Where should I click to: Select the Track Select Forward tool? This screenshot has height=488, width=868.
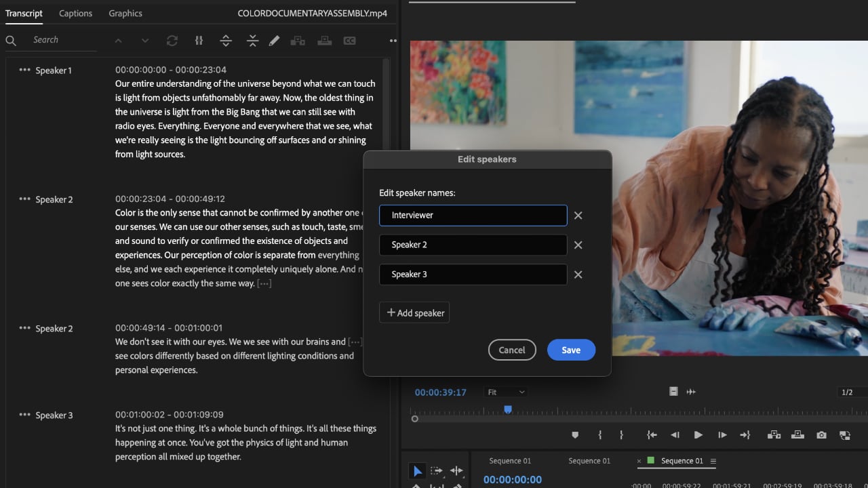point(436,471)
